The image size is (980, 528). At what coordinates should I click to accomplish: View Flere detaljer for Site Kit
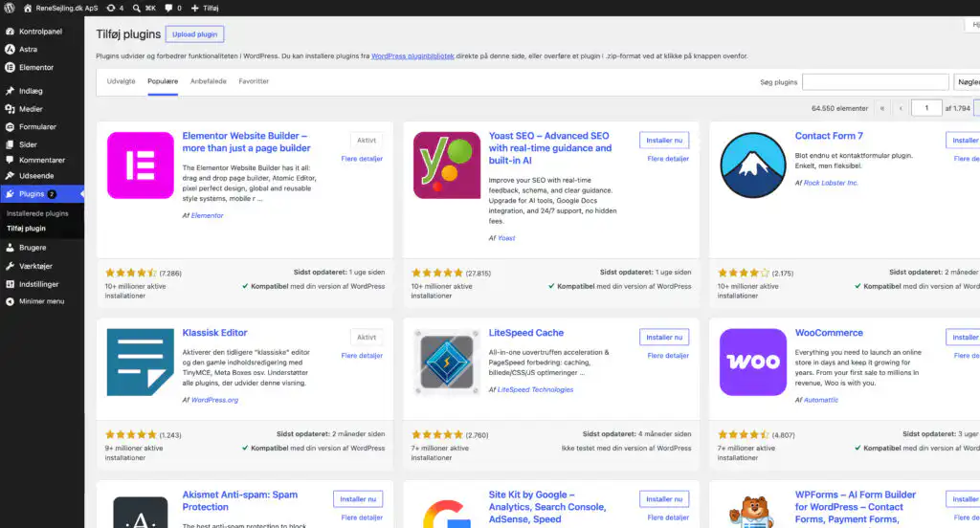pos(668,517)
